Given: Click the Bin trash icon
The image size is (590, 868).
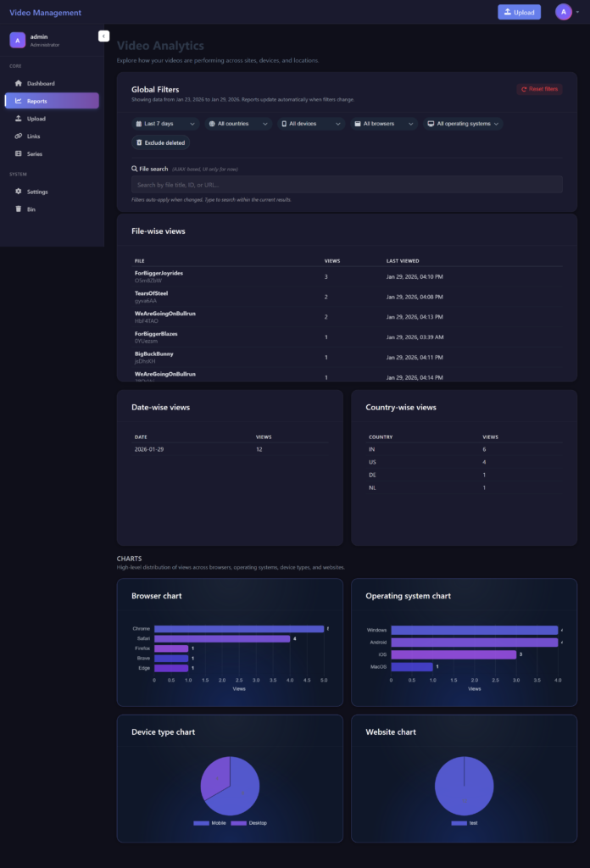Looking at the screenshot, I should [19, 209].
